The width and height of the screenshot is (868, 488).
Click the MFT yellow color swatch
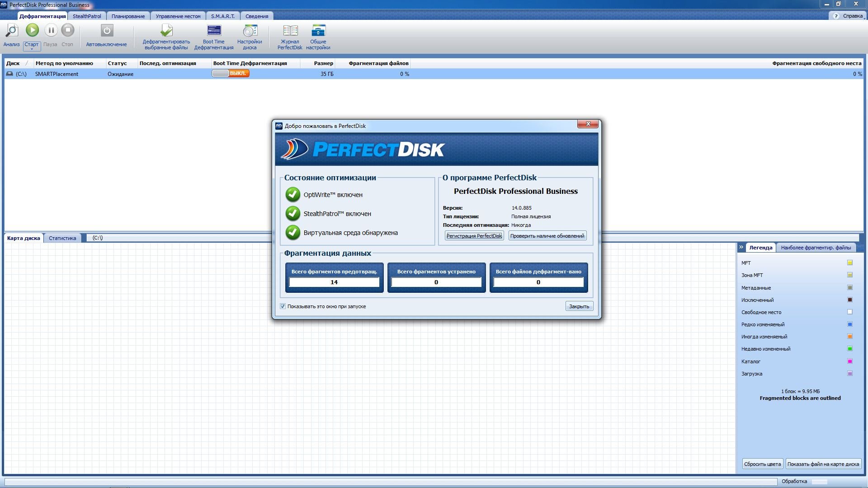pos(850,263)
